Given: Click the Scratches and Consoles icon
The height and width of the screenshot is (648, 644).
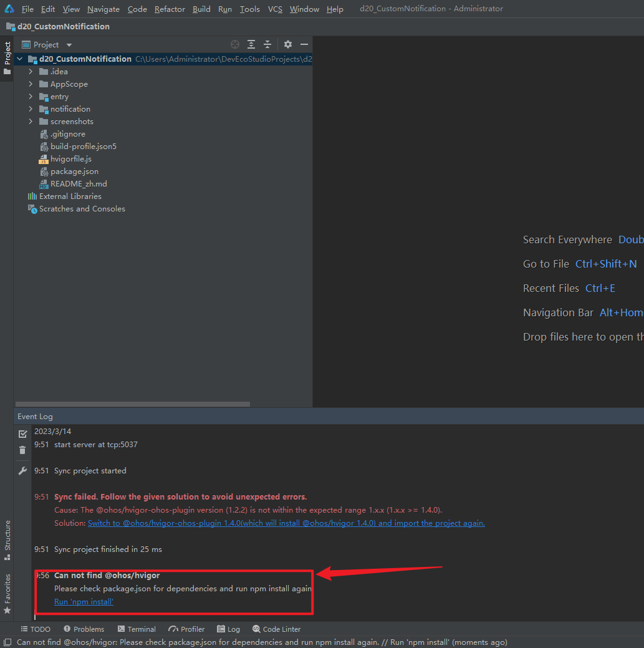Looking at the screenshot, I should point(32,209).
